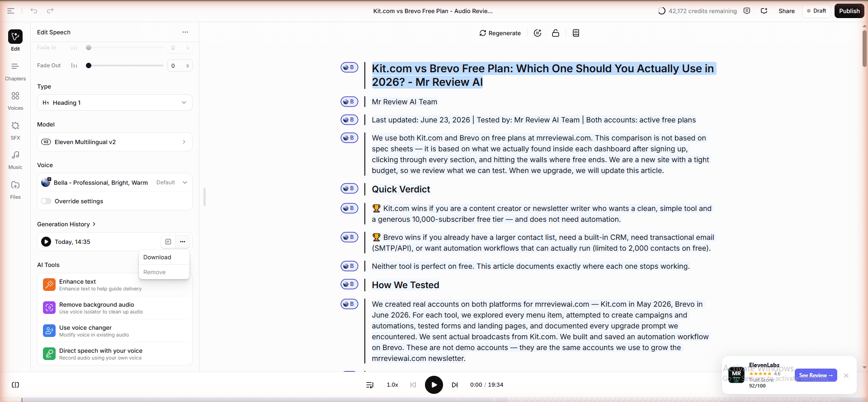
Task: Open the Bella voice selector dropdown
Action: click(x=115, y=182)
